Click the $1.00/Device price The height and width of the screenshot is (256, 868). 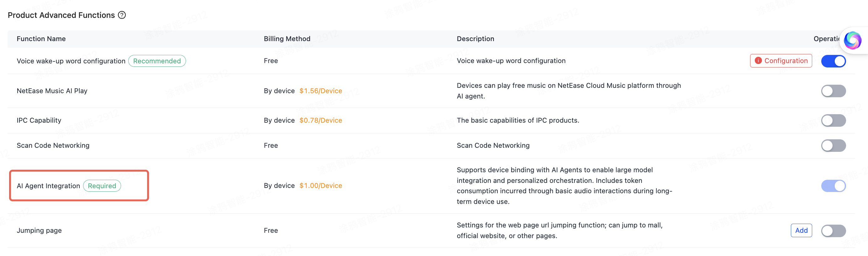coord(321,185)
